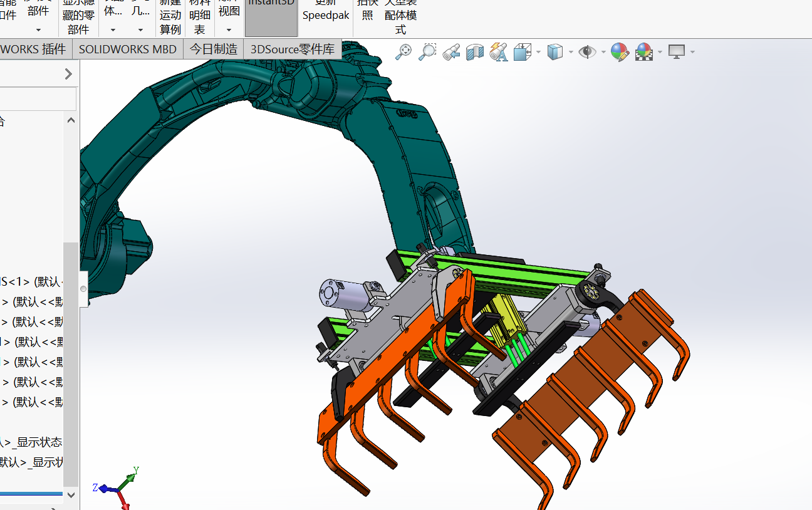Click 新建运动算例 command
The width and height of the screenshot is (812, 510).
tap(170, 18)
